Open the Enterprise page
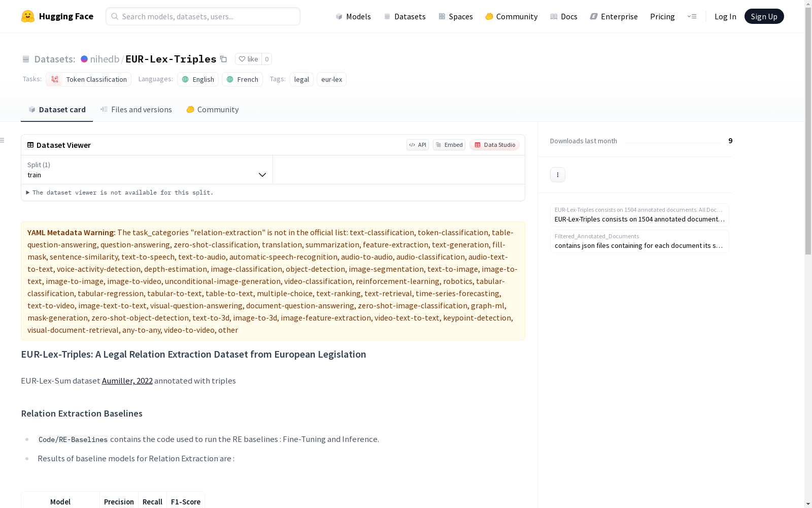 (x=614, y=16)
